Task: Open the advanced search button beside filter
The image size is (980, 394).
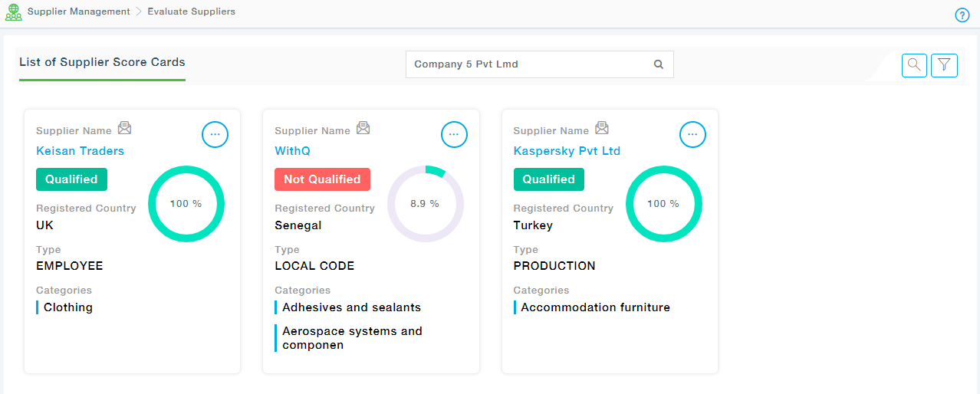Action: [x=914, y=65]
